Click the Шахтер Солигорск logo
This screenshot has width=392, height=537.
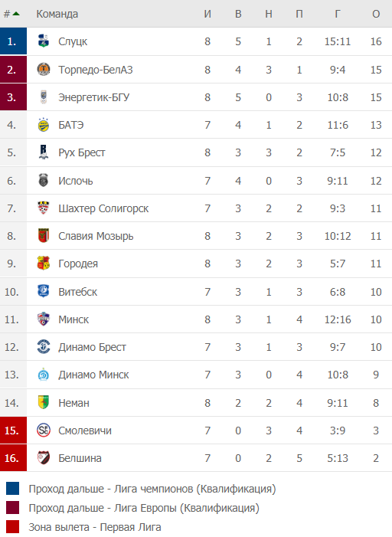(x=44, y=208)
